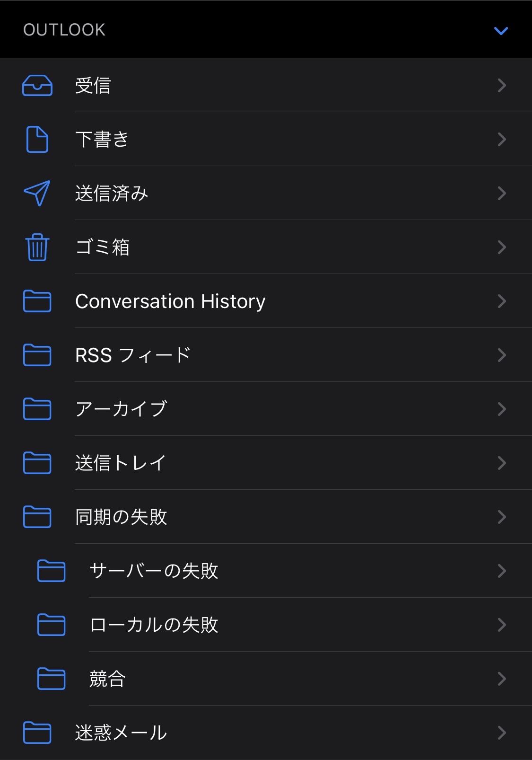532x760 pixels.
Task: Tap the 同期の失敗 folder icon
Action: click(x=37, y=517)
